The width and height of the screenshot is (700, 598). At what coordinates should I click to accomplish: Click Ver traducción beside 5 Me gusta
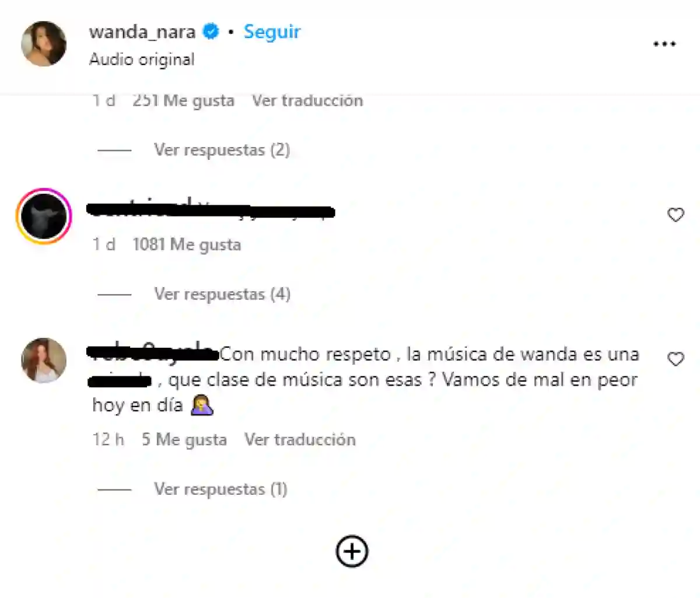300,439
